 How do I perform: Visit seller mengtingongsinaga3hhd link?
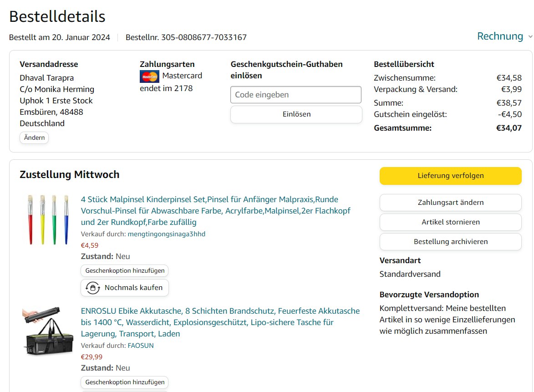(166, 234)
